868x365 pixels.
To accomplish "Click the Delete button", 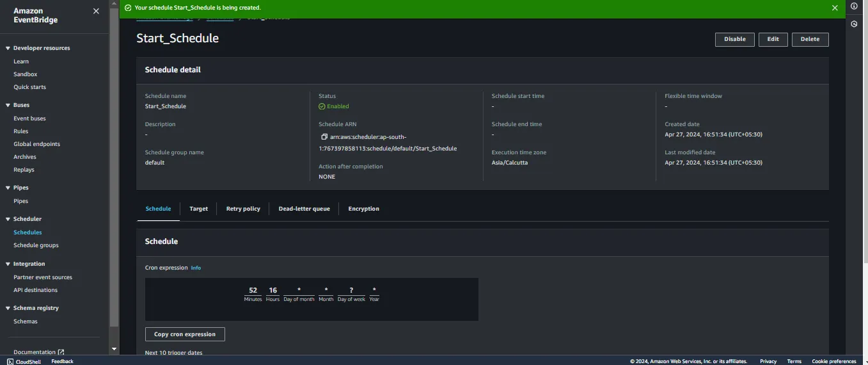I will tap(810, 39).
